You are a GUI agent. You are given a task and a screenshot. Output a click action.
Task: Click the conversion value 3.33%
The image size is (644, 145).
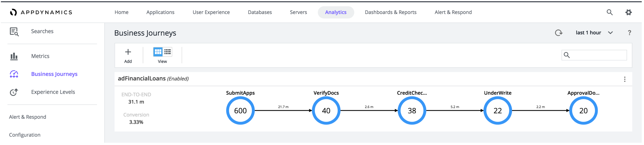136,122
